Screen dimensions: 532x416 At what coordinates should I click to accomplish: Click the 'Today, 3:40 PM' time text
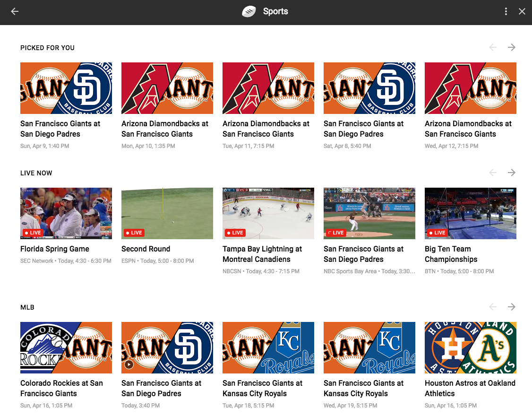(x=140, y=406)
